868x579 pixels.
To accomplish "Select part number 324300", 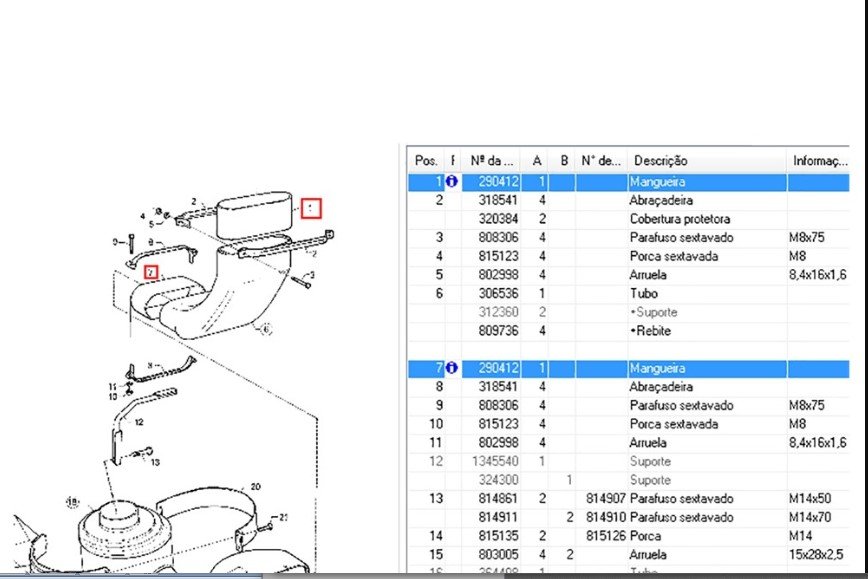I will pos(499,480).
